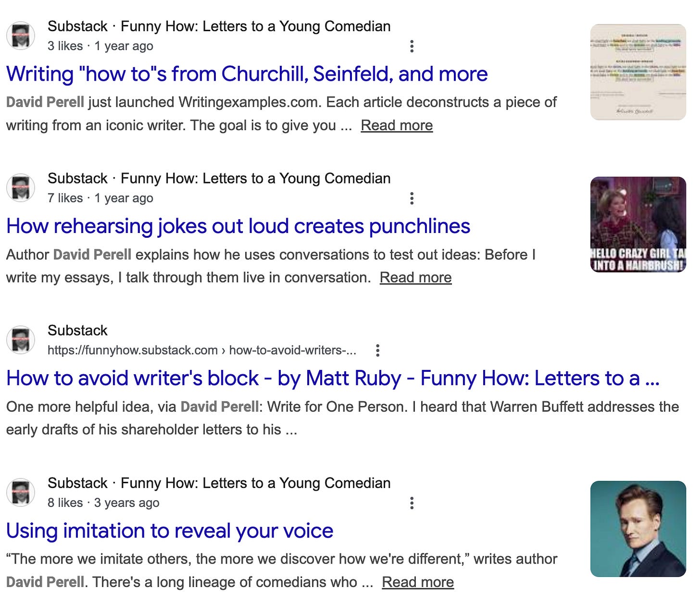This screenshot has height=612, width=700.
Task: Open 'Using imitation to reveal your voice' link
Action: click(170, 531)
